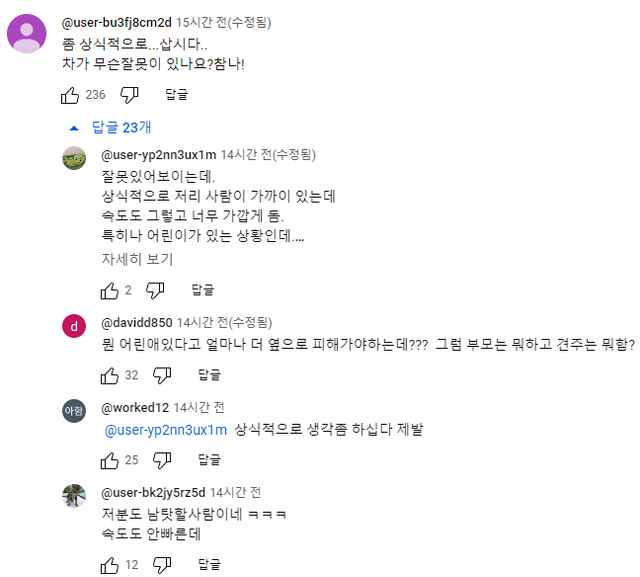The width and height of the screenshot is (640, 577).
Task: Like the reply by user-bk2jy5rz5d
Action: tap(110, 565)
